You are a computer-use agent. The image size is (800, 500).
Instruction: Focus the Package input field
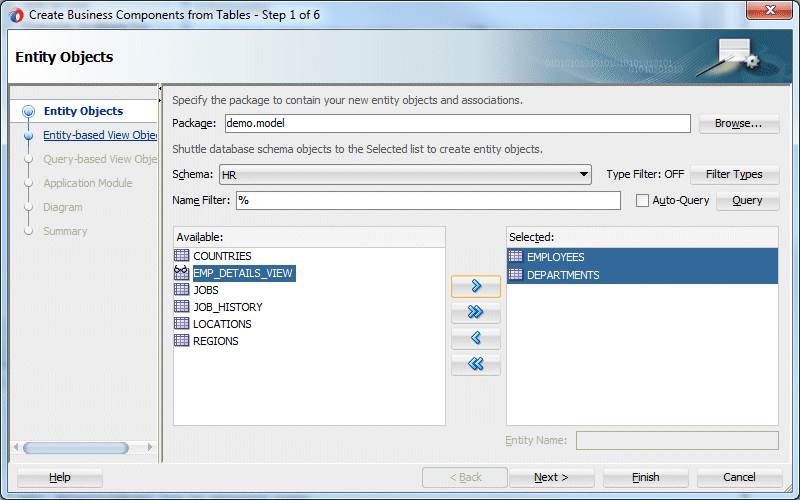click(x=458, y=123)
